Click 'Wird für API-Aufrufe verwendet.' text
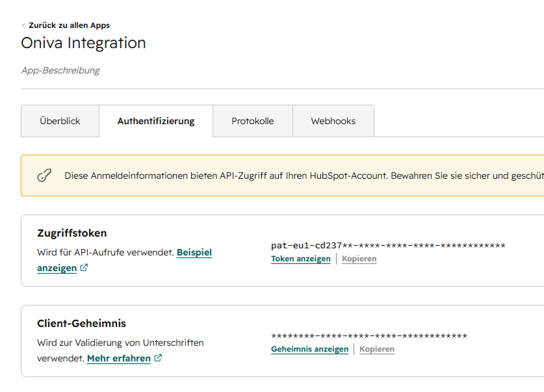The width and height of the screenshot is (544, 392). [x=105, y=252]
